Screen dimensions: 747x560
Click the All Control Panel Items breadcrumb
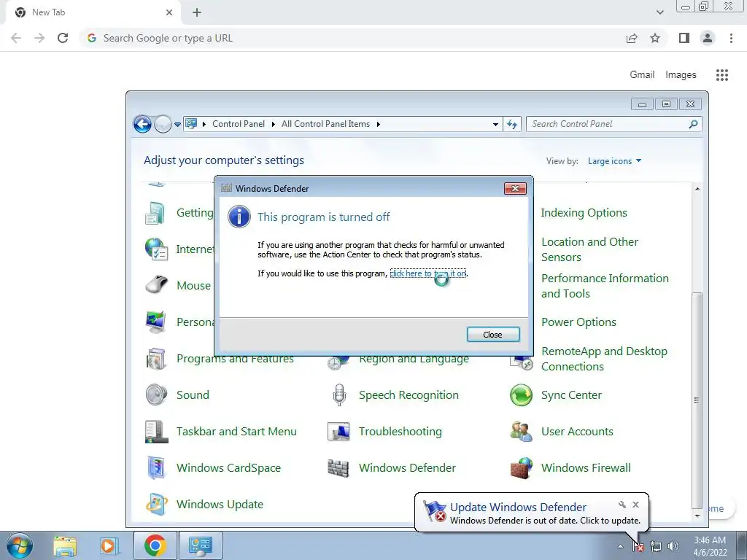point(325,124)
